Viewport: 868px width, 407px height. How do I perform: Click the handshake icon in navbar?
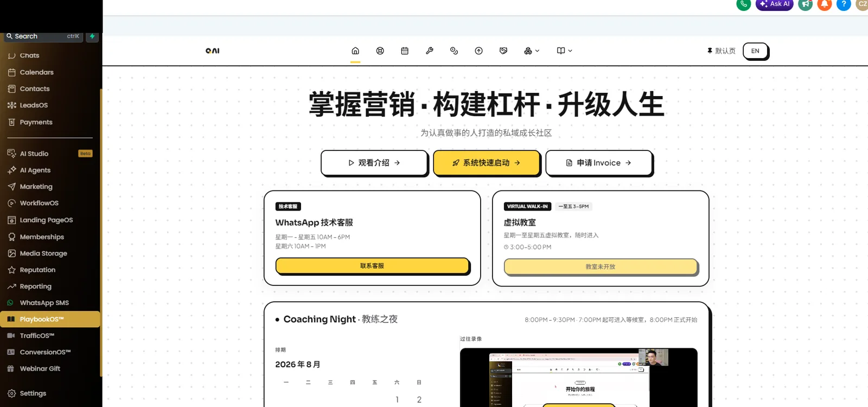[503, 51]
